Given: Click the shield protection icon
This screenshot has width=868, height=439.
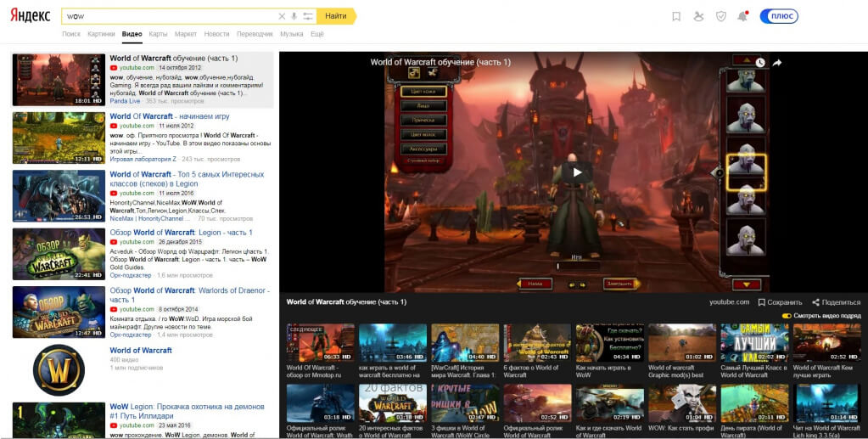Looking at the screenshot, I should pyautogui.click(x=720, y=17).
